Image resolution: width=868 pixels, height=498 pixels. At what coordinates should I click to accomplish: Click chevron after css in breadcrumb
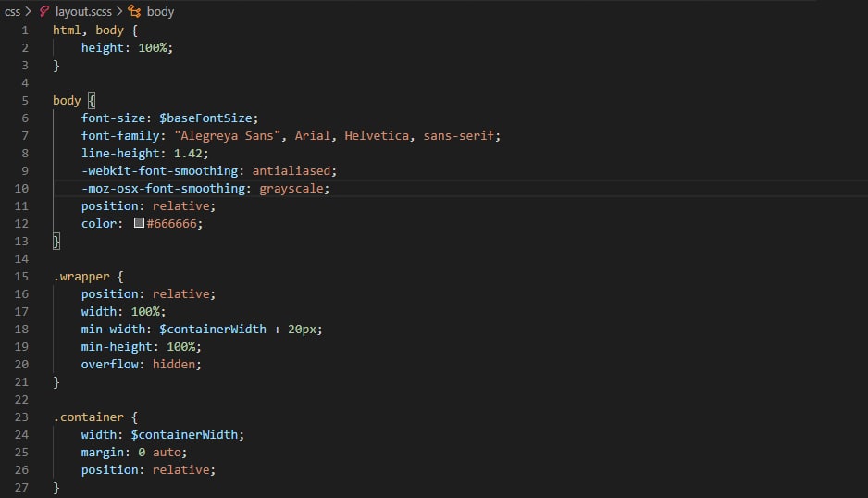coord(29,12)
